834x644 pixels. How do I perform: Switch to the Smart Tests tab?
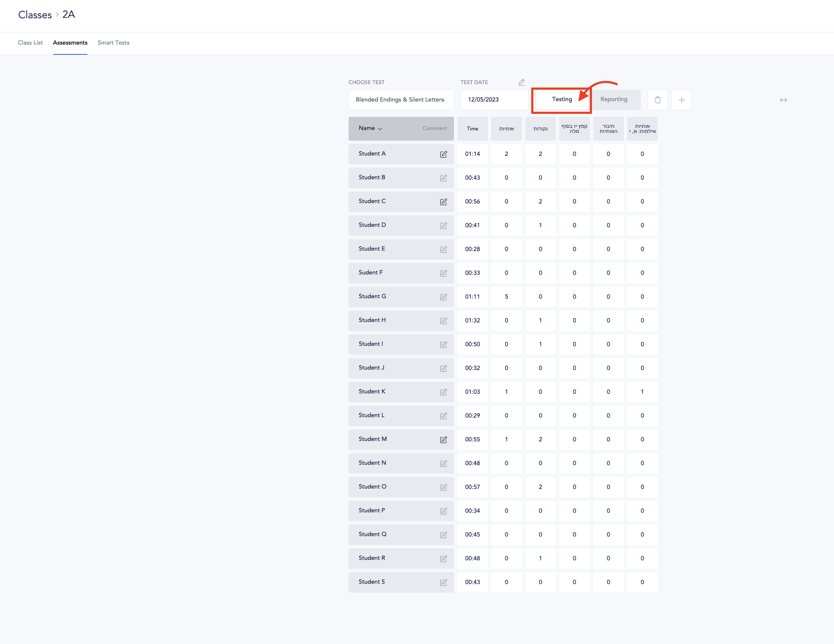(113, 42)
